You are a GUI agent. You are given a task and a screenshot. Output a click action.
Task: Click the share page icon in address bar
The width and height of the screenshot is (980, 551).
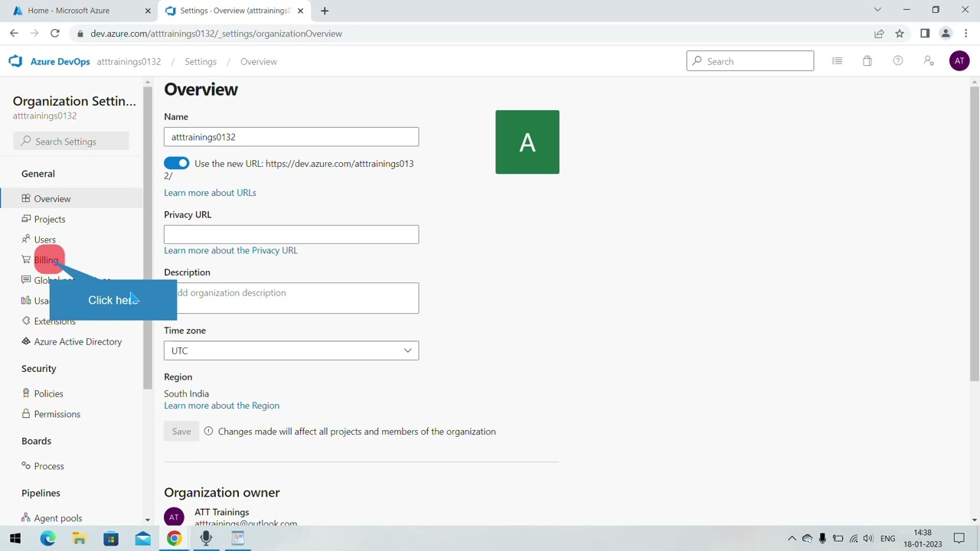pos(879,34)
